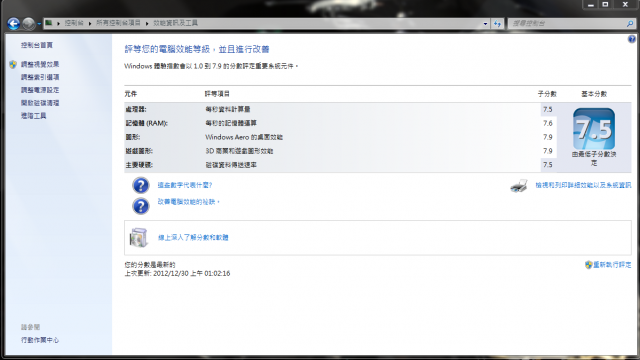This screenshot has width=640, height=360.
Task: Open 調整索引選項 sidebar link
Action: (x=40, y=77)
